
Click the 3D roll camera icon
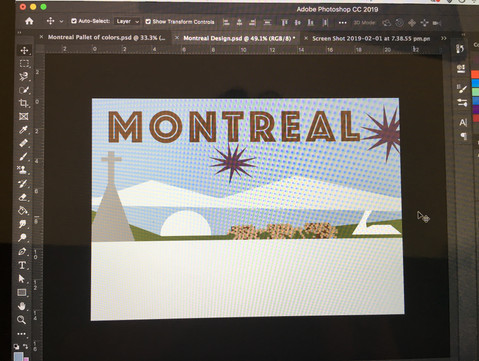click(399, 23)
